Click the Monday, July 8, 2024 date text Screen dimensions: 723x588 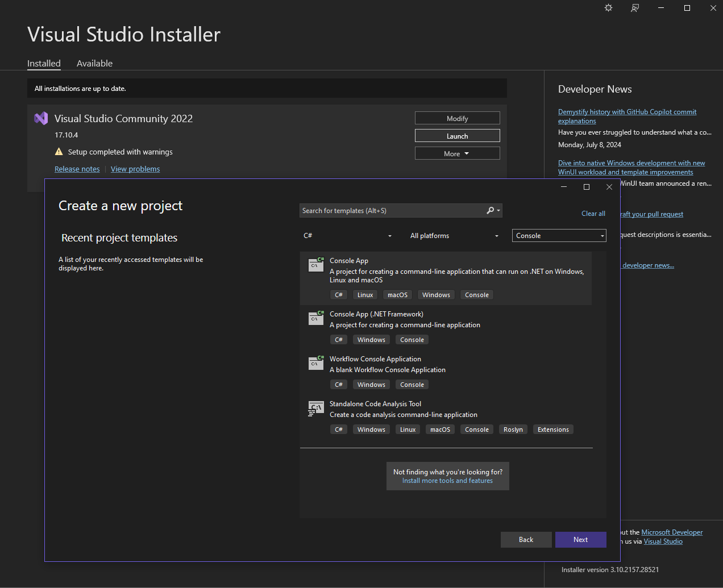(x=589, y=145)
